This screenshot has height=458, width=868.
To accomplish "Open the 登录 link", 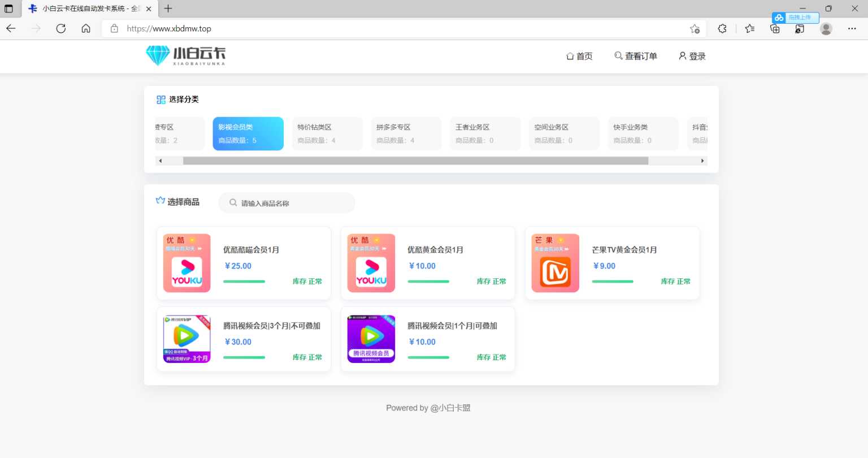I will point(696,55).
